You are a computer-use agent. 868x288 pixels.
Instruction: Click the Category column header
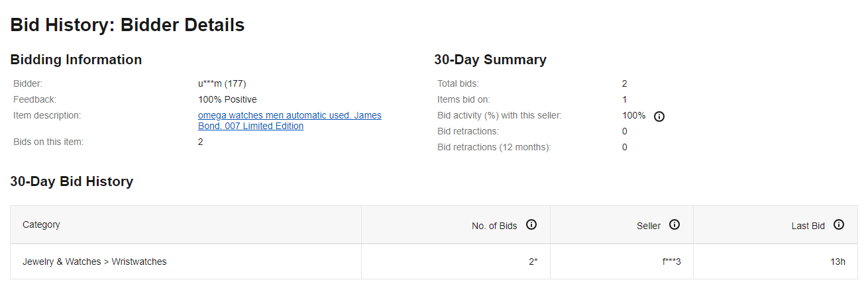(x=41, y=224)
